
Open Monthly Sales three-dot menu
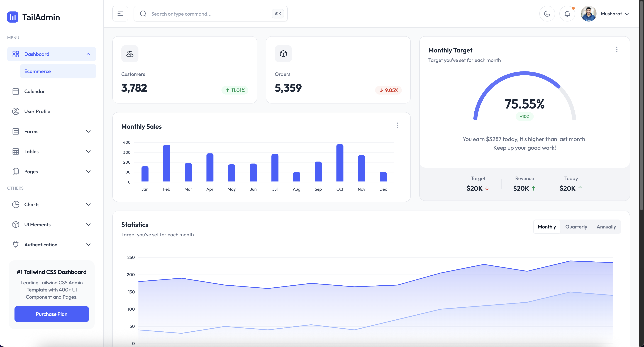(397, 125)
